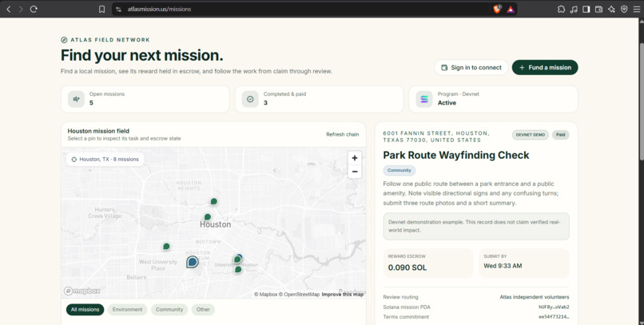Open the © Mapbox attribution link
The width and height of the screenshot is (644, 325).
pos(266,294)
